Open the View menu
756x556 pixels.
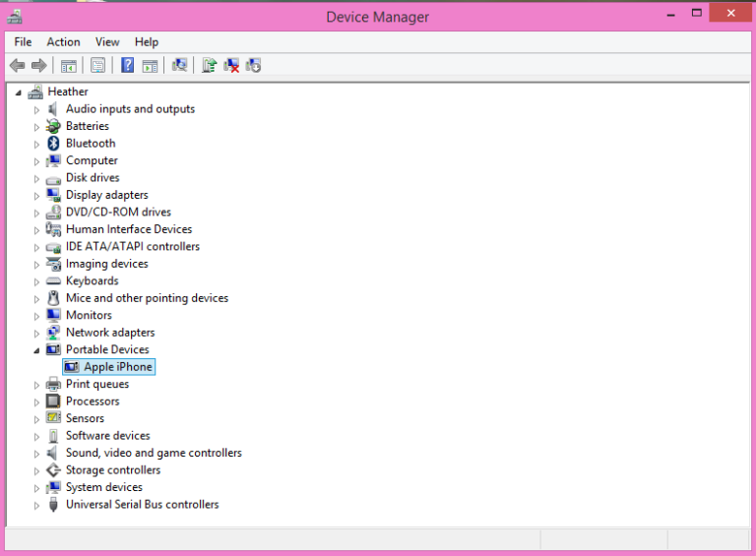(107, 42)
